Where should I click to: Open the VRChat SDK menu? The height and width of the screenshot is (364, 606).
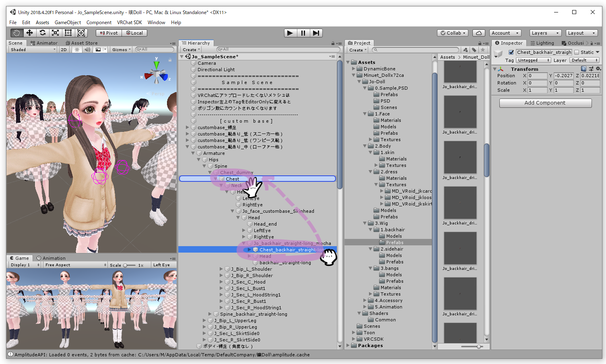129,23
